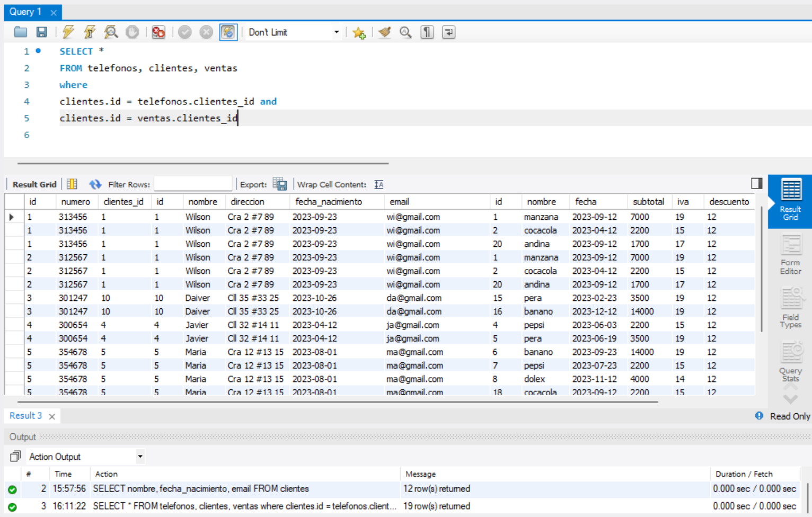Screen dimensions: 812x517
Task: Refresh result data icon
Action: click(95, 184)
